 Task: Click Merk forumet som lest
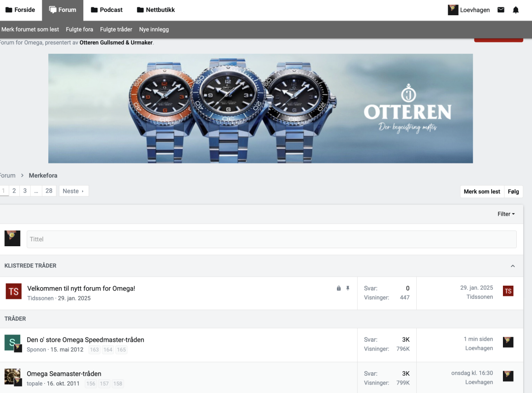point(30,30)
